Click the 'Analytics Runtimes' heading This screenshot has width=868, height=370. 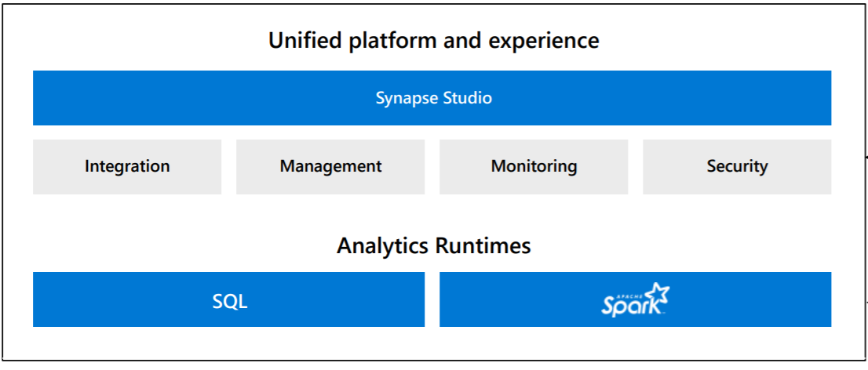pyautogui.click(x=433, y=245)
